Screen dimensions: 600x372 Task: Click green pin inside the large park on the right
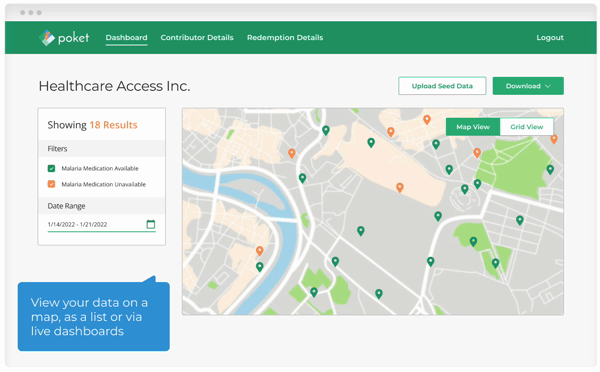click(x=550, y=170)
